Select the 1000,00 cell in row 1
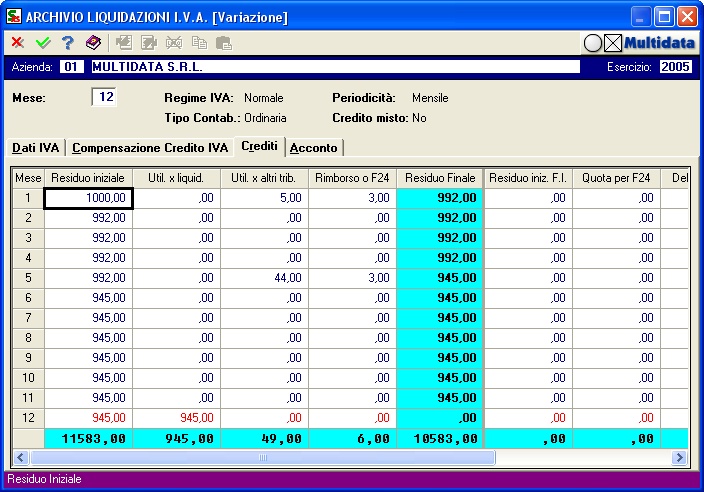 pos(88,198)
